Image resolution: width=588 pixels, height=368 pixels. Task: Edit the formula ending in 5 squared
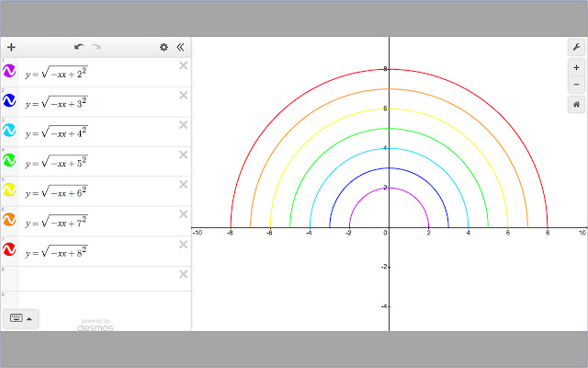click(x=57, y=161)
